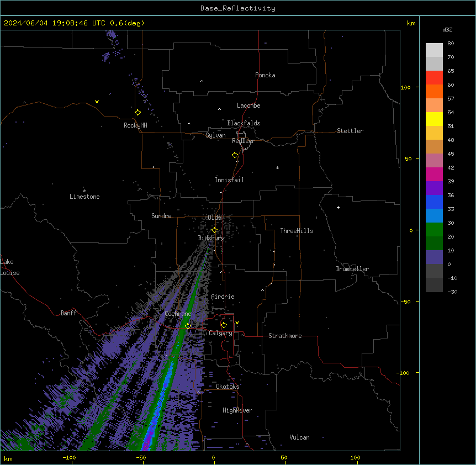Click the light blue 33-30 dBZ swatch
Screen dimensions: 476x465
click(x=434, y=216)
